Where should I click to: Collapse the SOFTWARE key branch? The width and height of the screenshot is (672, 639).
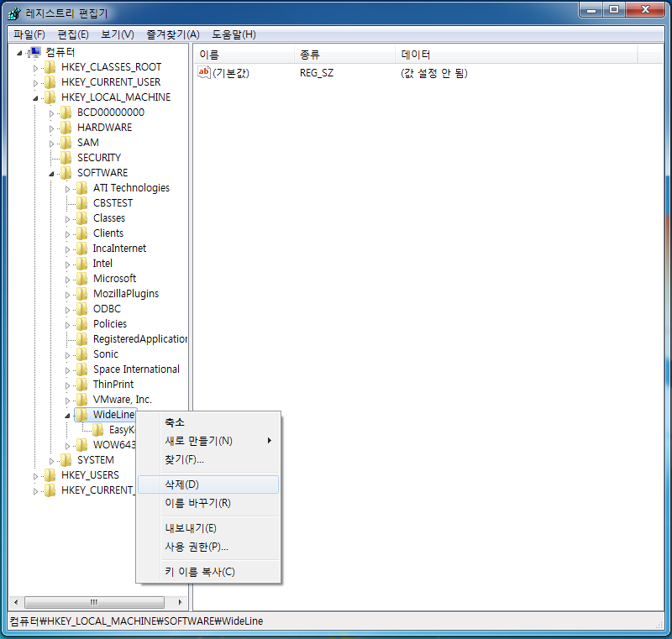point(52,173)
